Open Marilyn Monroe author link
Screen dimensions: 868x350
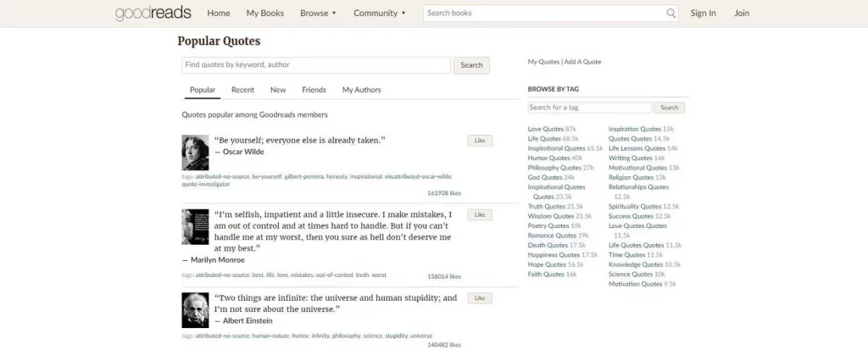coord(218,259)
